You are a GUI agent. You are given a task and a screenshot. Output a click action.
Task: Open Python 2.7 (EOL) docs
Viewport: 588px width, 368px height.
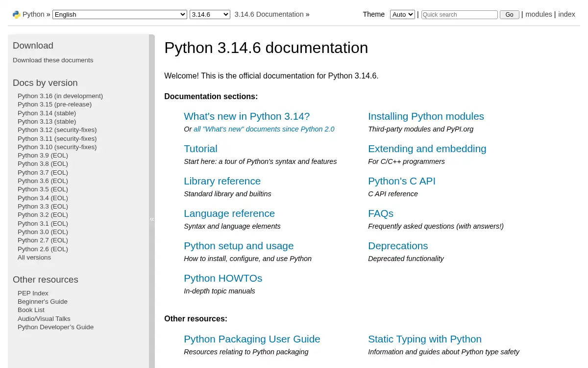point(43,240)
